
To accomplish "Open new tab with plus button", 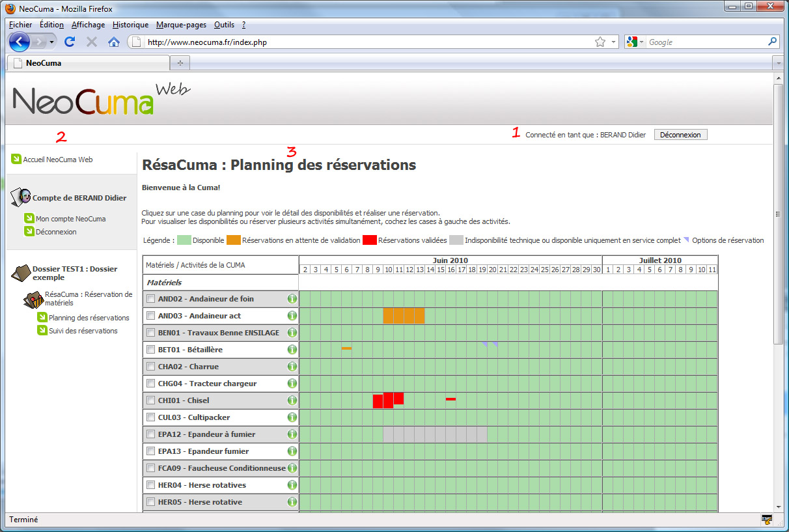I will click(x=180, y=63).
